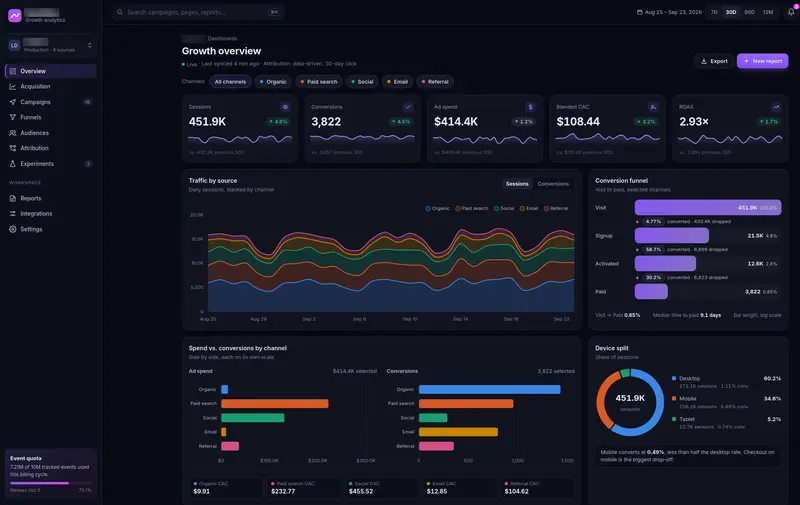
Task: Click the Integrations icon in sidebar
Action: click(13, 214)
